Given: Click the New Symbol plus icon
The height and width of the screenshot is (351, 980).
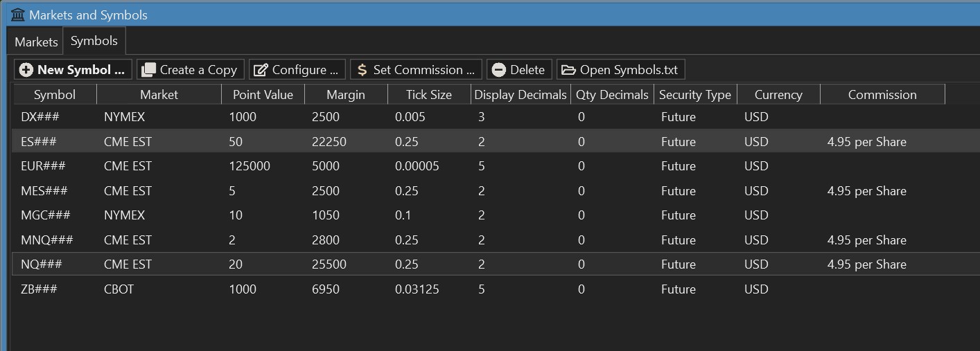Looking at the screenshot, I should click(26, 70).
